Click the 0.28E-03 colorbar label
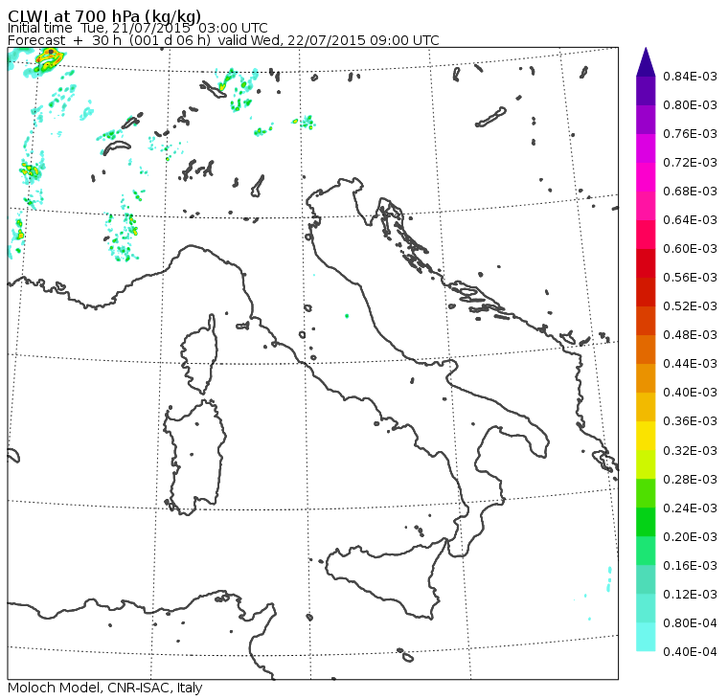728x700 pixels. 690,480
